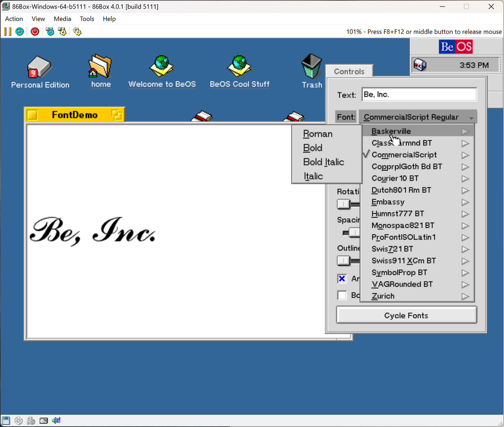504x427 pixels.
Task: Click the CD-ROM status bar icon
Action: (18, 420)
